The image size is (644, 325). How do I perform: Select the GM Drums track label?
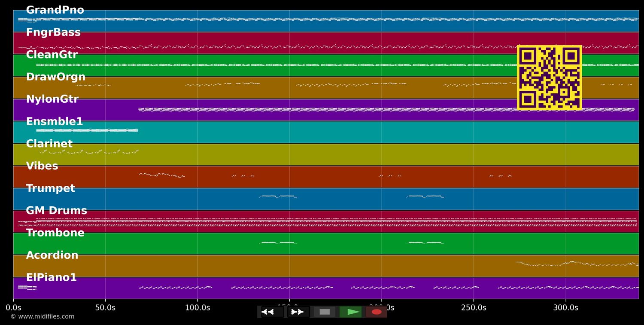coord(56,211)
